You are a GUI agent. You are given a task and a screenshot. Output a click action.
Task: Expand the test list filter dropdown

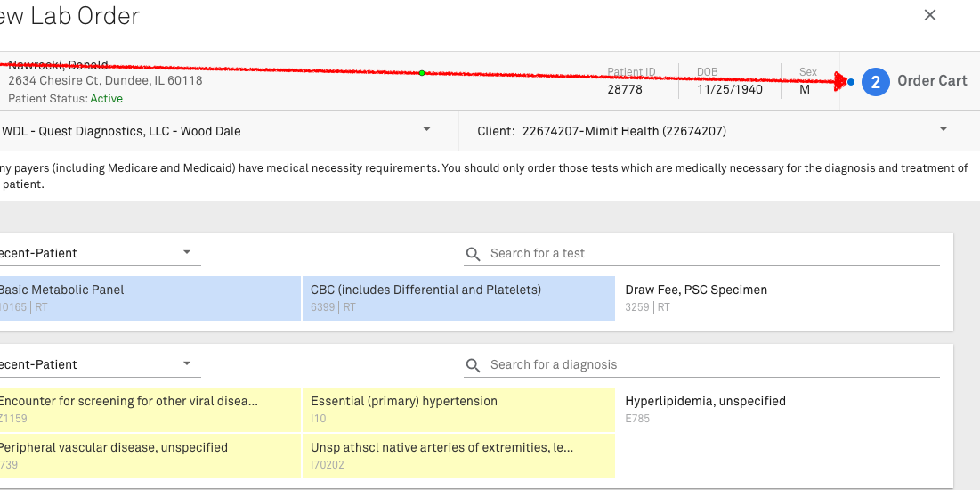coord(187,253)
